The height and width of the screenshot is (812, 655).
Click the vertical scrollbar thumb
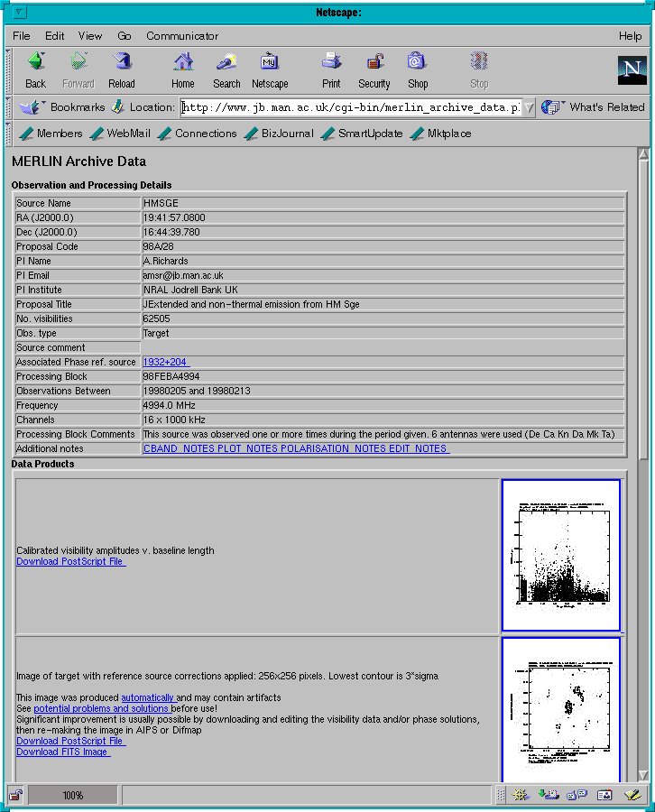(643, 309)
